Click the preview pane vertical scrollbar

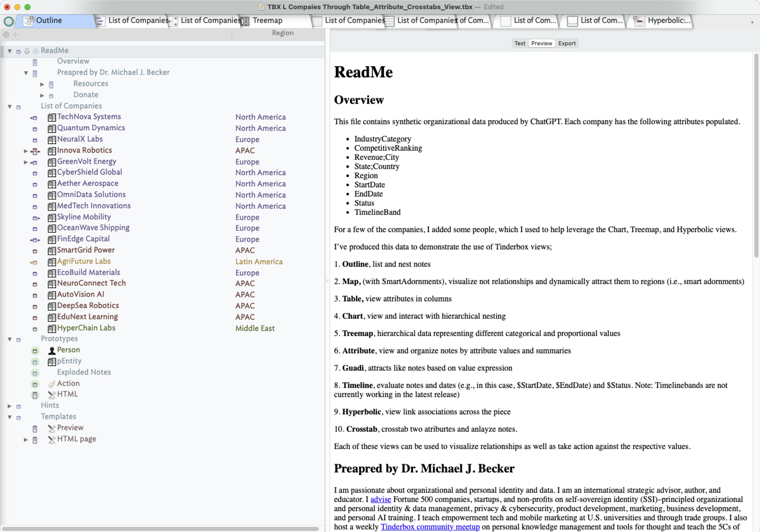click(x=756, y=156)
